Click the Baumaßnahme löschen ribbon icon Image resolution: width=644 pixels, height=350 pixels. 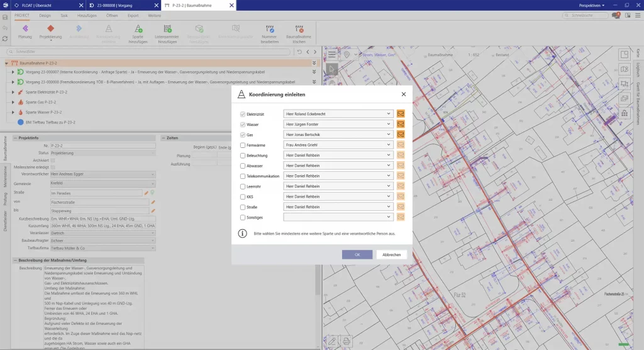tap(299, 29)
